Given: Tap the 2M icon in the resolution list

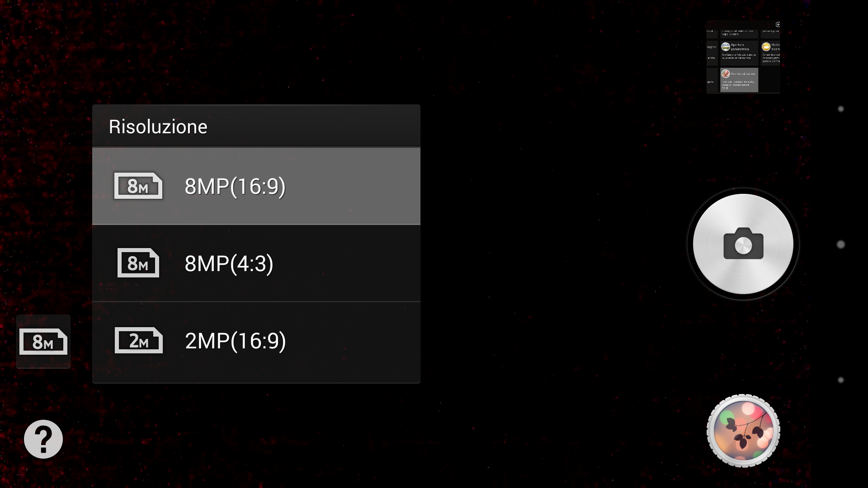Looking at the screenshot, I should point(138,340).
